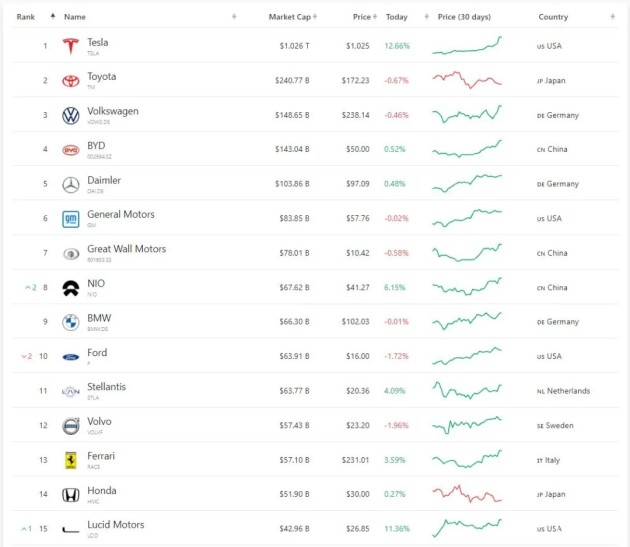The width and height of the screenshot is (630, 547).
Task: Click the Toyota logo icon
Action: tap(70, 81)
